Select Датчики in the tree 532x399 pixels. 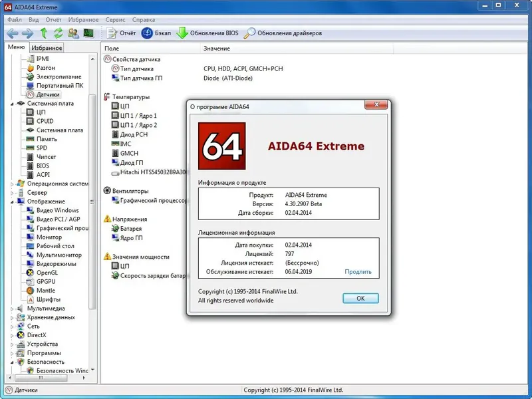48,94
